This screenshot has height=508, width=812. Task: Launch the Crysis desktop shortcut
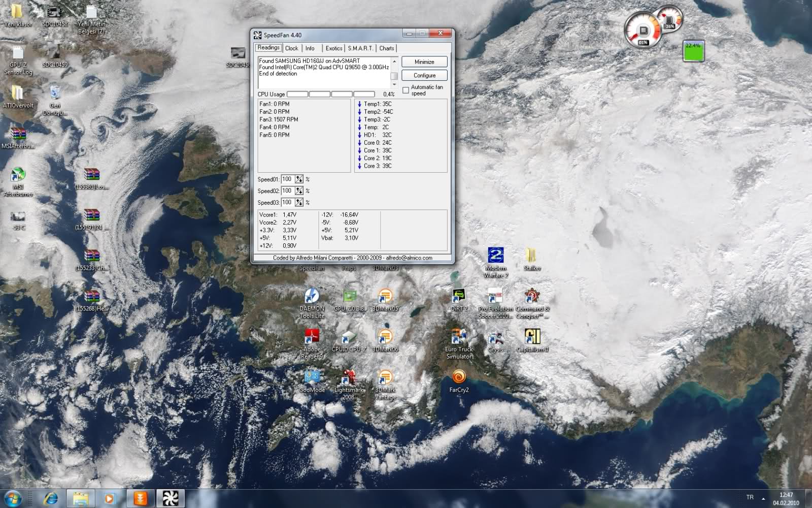click(x=495, y=340)
